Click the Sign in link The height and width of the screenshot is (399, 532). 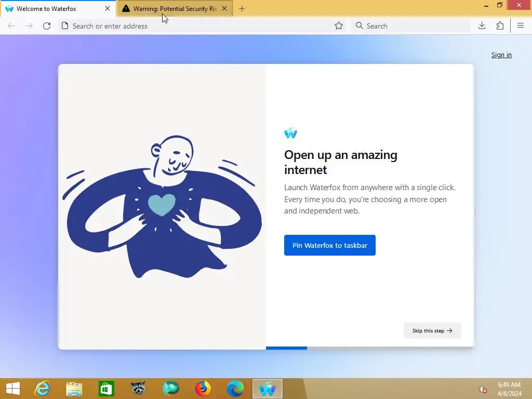click(x=501, y=55)
